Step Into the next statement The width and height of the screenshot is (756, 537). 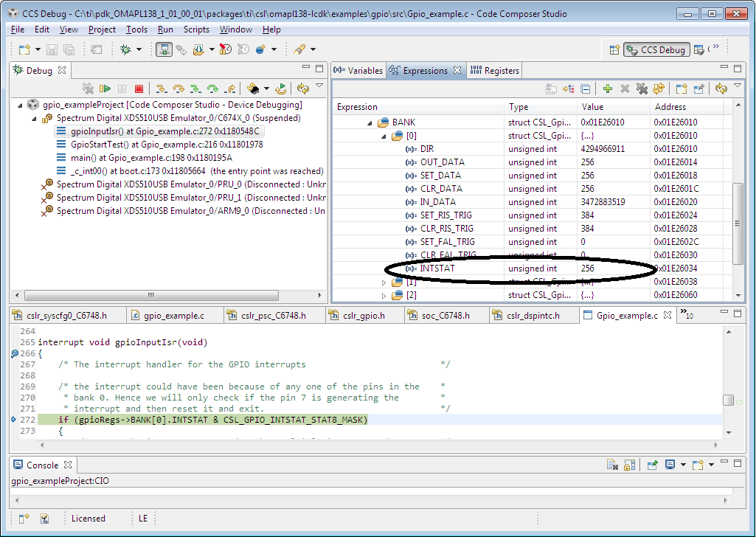(x=162, y=89)
